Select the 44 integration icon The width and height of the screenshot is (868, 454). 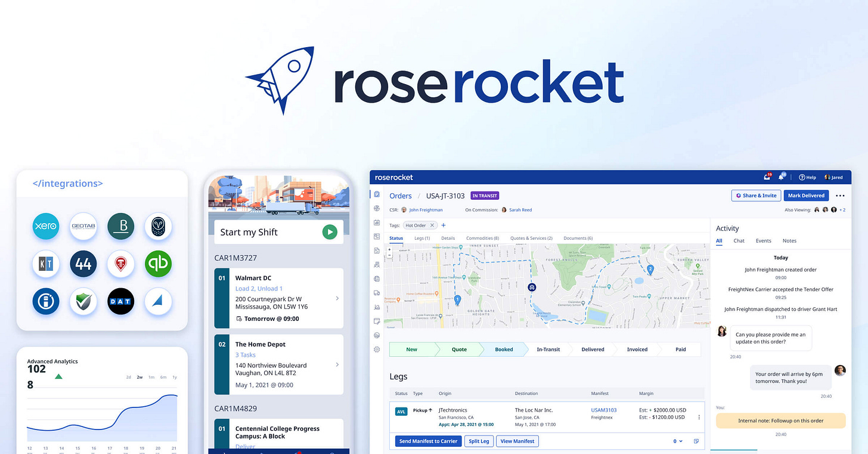pyautogui.click(x=83, y=264)
